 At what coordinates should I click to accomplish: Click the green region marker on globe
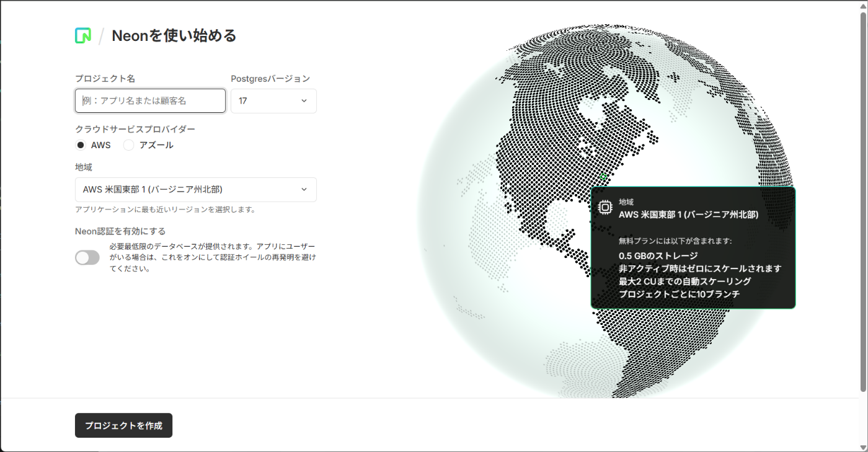click(603, 177)
